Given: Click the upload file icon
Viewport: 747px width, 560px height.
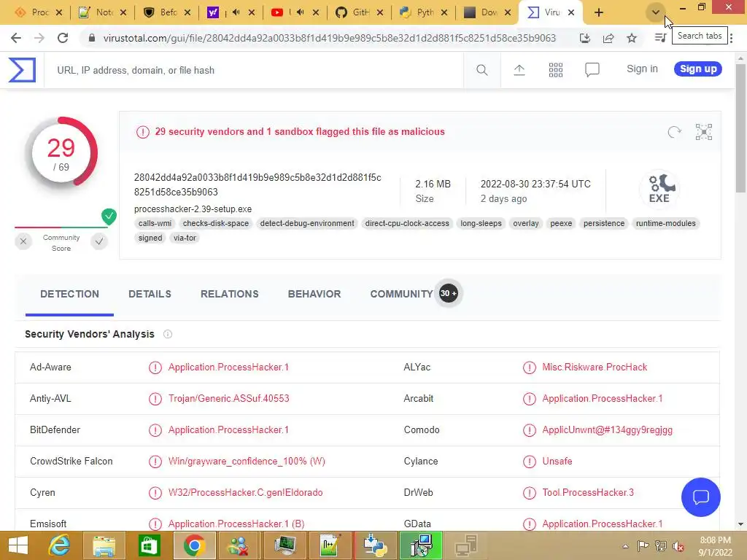Looking at the screenshot, I should [519, 70].
